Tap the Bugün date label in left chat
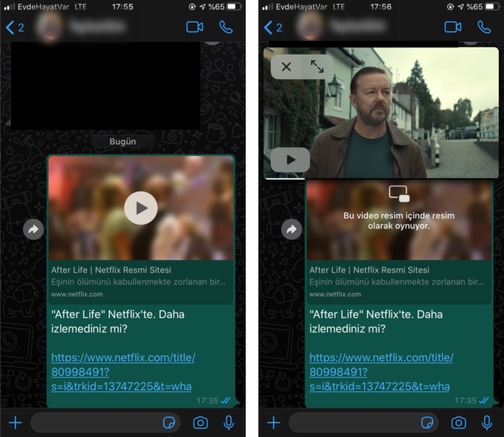The height and width of the screenshot is (437, 504). [x=123, y=142]
